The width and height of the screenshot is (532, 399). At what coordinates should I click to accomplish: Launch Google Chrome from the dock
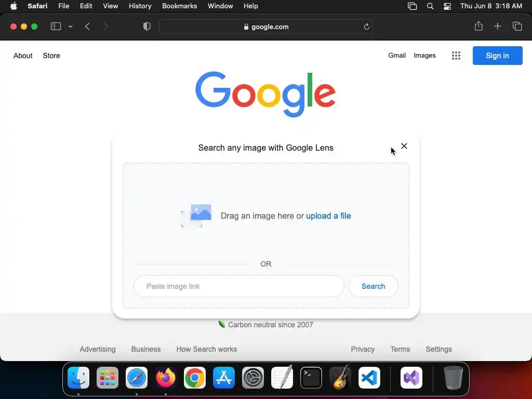coord(195,378)
